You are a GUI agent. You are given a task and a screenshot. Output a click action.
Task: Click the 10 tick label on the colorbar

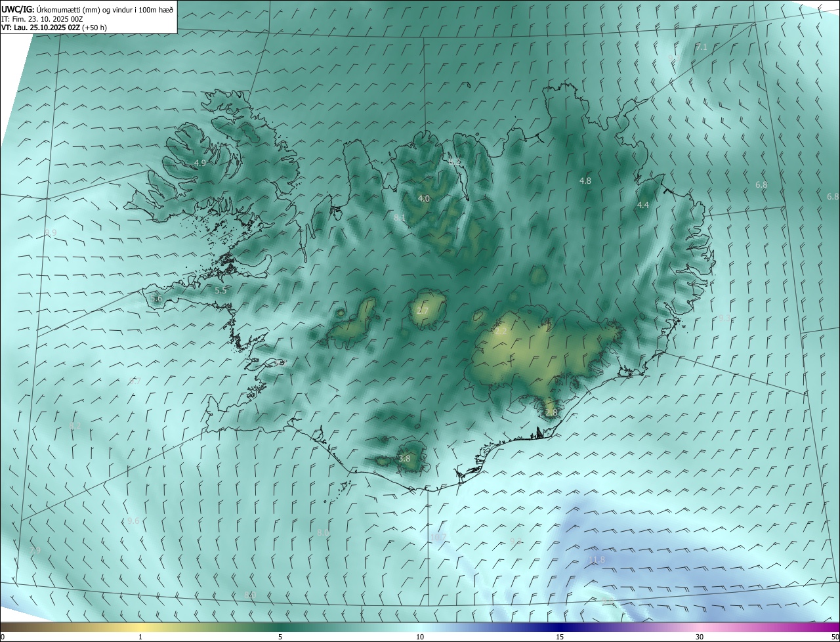click(420, 637)
